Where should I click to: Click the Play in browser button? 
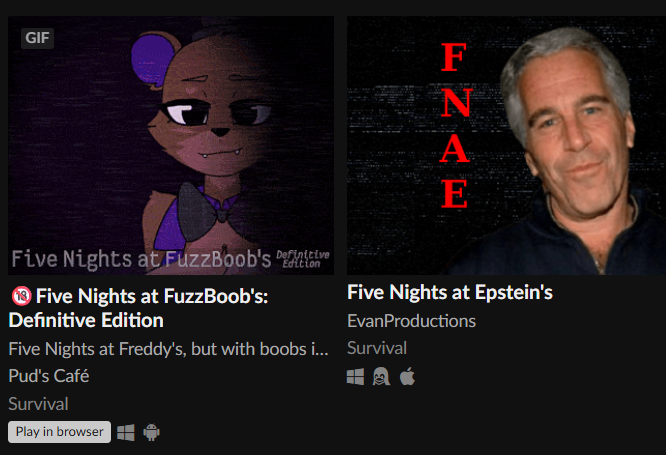[59, 432]
